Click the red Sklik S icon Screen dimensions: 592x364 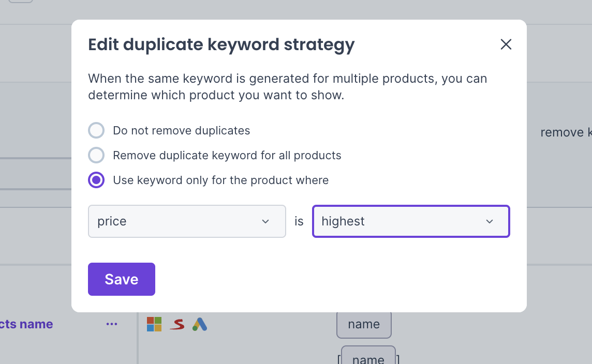click(177, 324)
